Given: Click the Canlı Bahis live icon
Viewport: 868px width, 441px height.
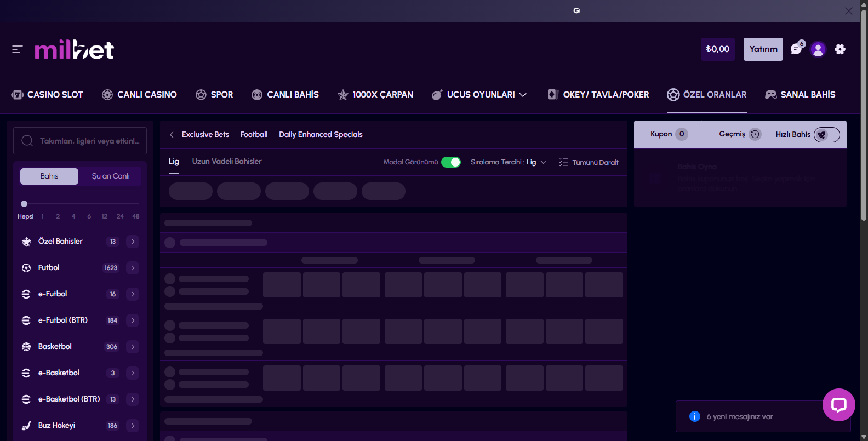Looking at the screenshot, I should point(257,95).
